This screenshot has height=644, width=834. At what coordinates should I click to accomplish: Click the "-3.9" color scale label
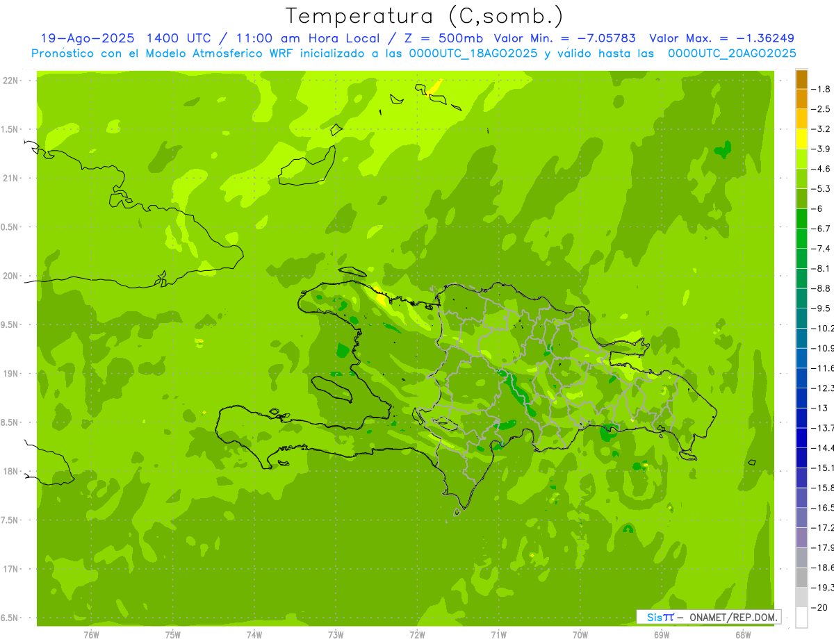pos(821,149)
